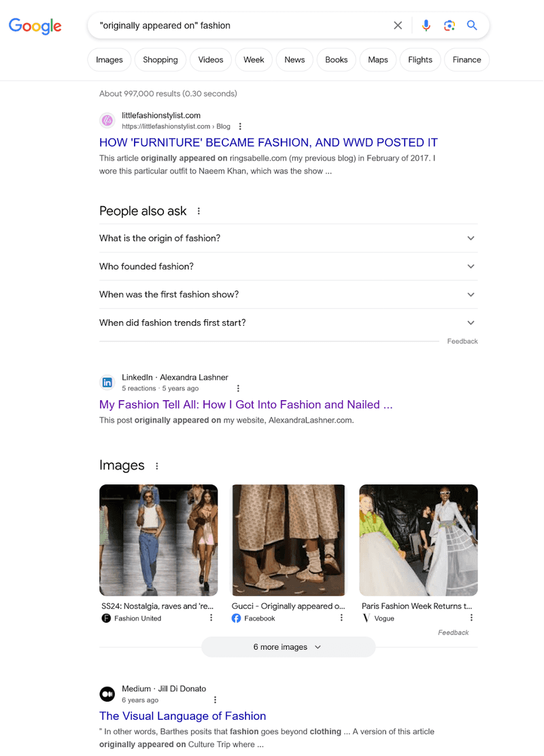Switch to the Maps filter
Image resolution: width=544 pixels, height=756 pixels.
(x=378, y=60)
